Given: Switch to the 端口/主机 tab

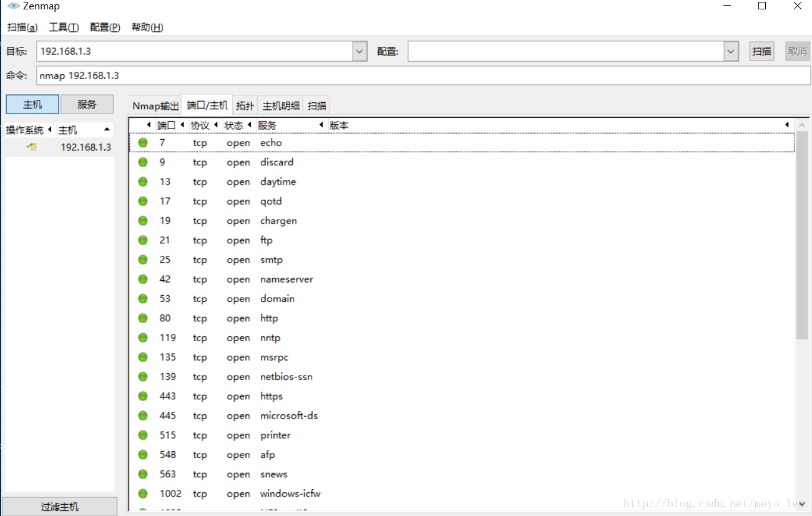Looking at the screenshot, I should click(207, 105).
